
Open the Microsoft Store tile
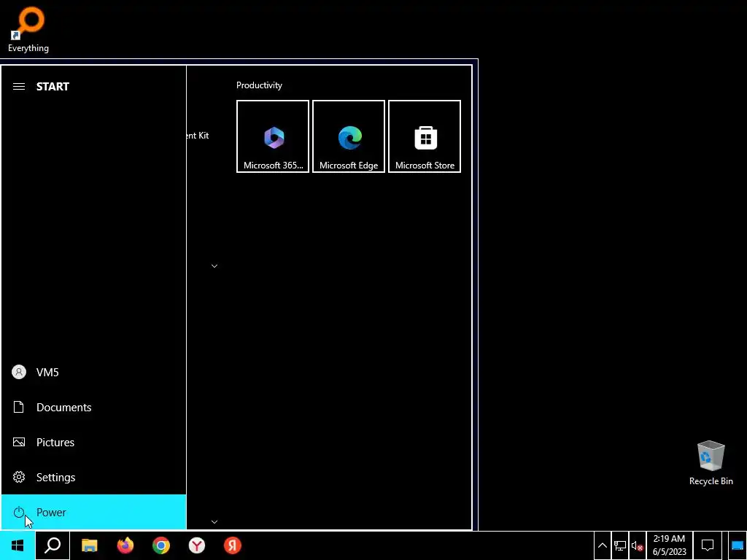425,136
